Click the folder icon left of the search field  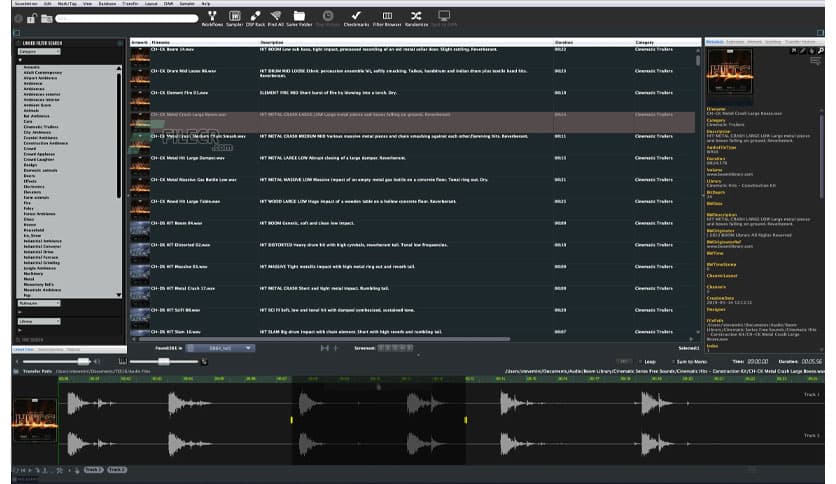pyautogui.click(x=47, y=19)
